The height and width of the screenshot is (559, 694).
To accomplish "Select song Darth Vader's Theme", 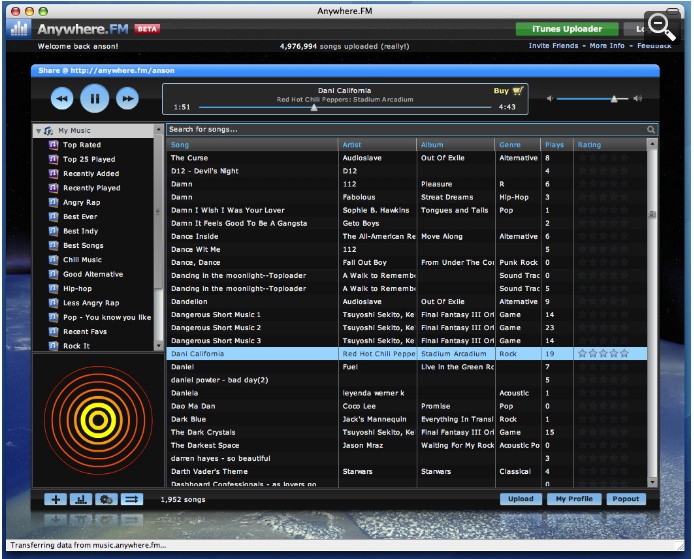I will (407, 472).
